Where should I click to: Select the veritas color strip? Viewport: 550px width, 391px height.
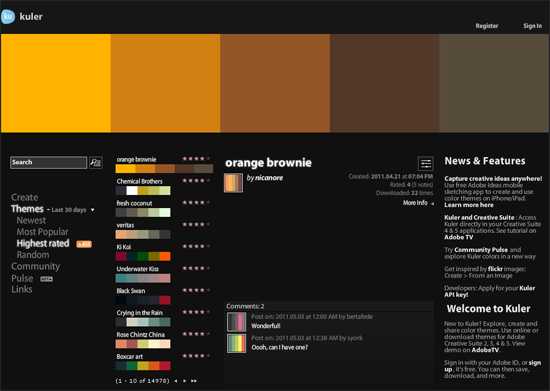[143, 235]
